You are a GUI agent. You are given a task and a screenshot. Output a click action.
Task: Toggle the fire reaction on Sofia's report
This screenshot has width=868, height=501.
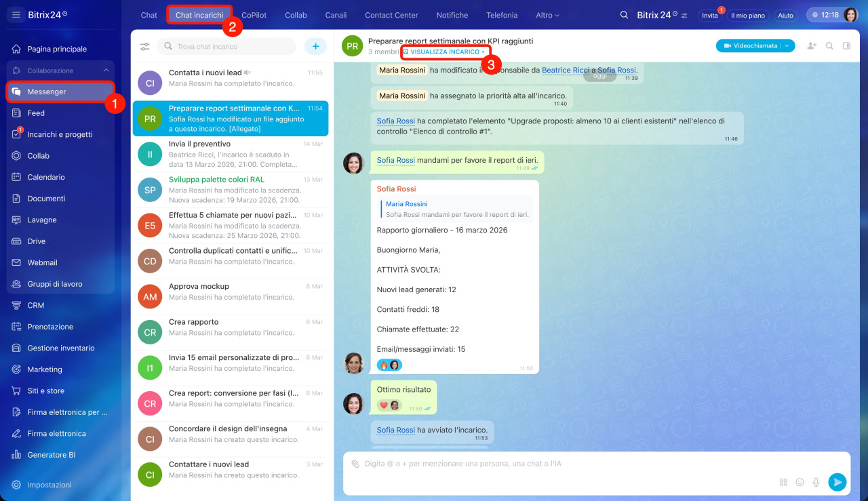pyautogui.click(x=384, y=365)
